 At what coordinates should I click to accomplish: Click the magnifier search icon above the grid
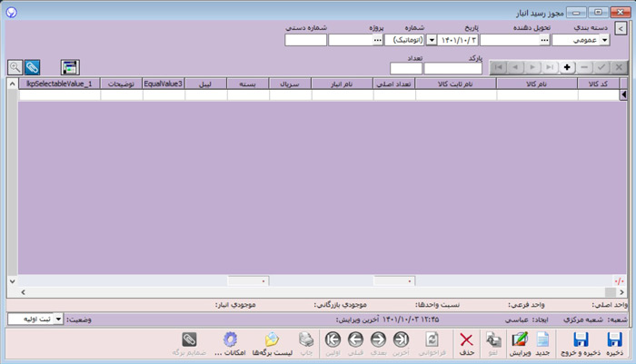point(15,67)
